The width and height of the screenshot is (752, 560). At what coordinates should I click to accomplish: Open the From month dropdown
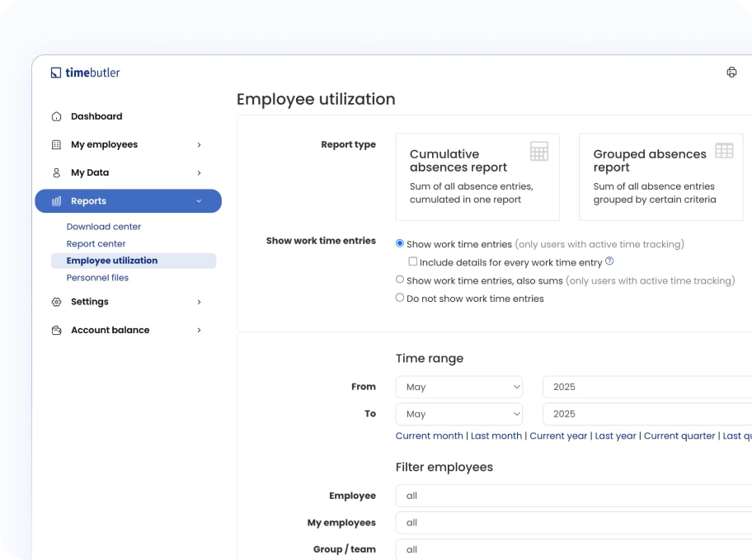pyautogui.click(x=459, y=387)
